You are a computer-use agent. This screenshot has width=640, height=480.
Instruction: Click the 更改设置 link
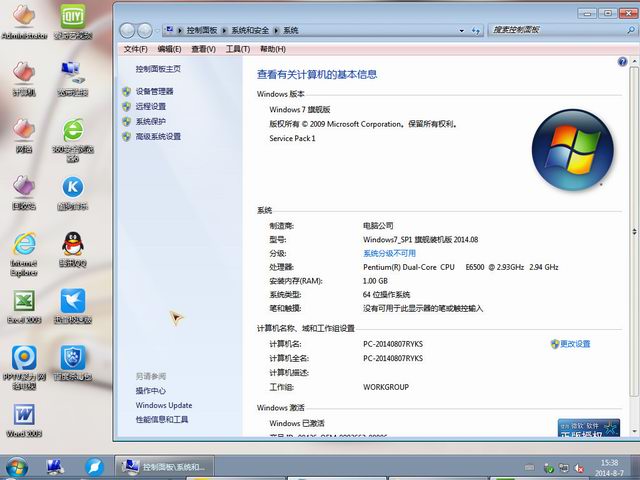coord(575,344)
